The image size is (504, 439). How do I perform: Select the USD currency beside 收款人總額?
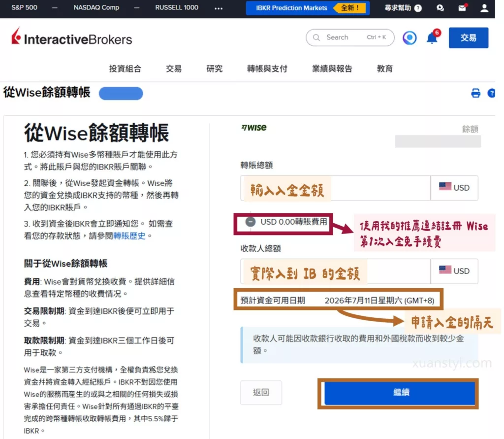(454, 271)
